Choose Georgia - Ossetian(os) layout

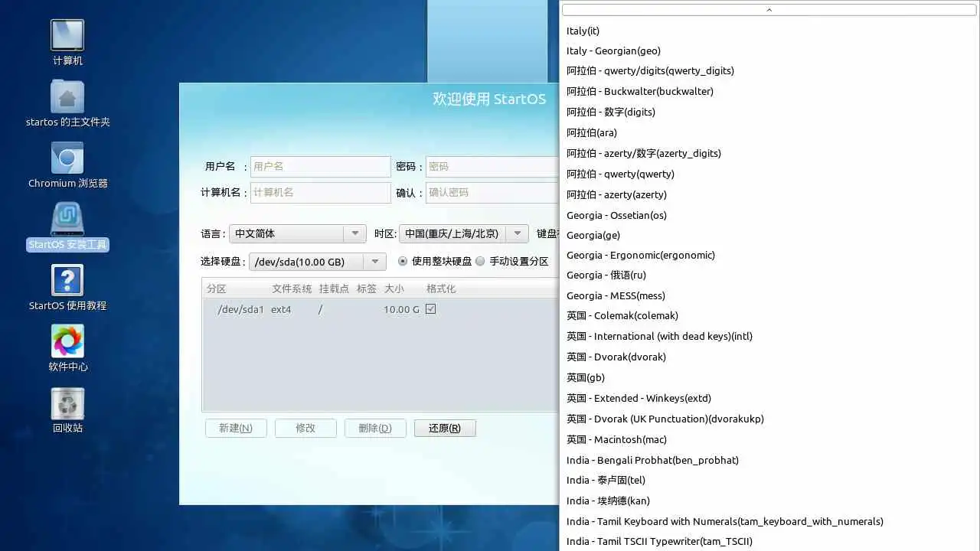pyautogui.click(x=769, y=215)
